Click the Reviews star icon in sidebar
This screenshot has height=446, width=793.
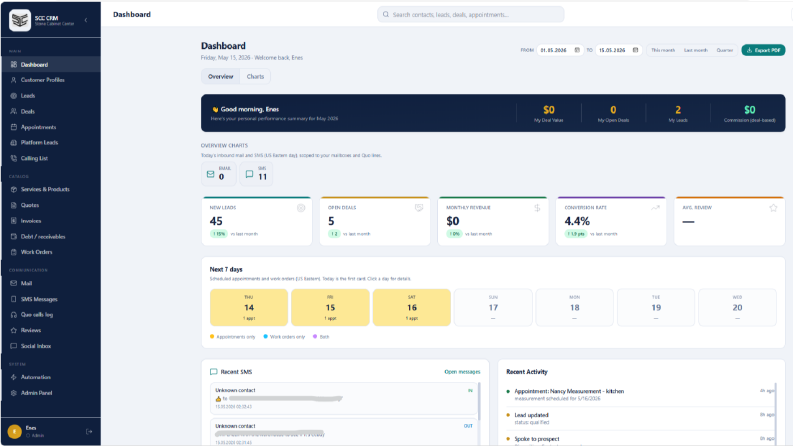pyautogui.click(x=14, y=330)
